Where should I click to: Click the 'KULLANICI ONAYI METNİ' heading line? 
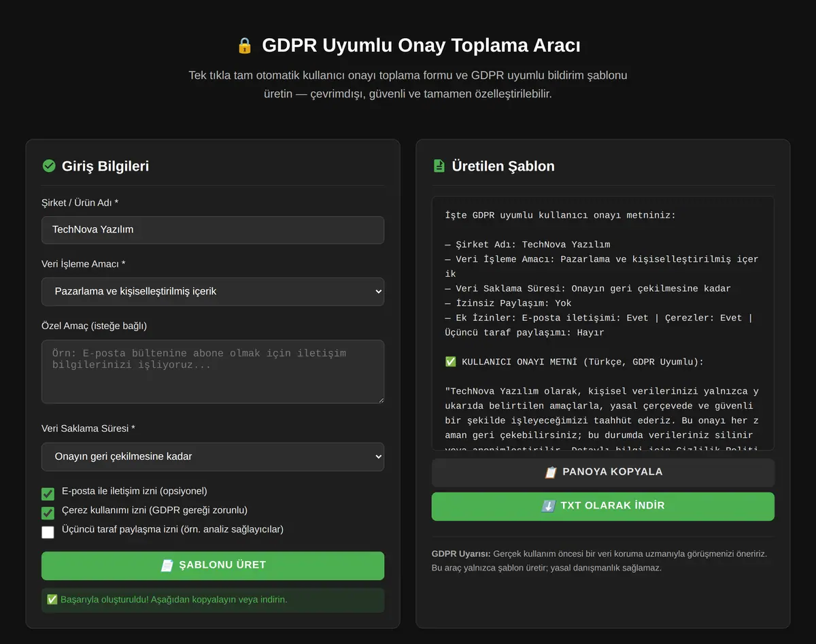tap(575, 362)
